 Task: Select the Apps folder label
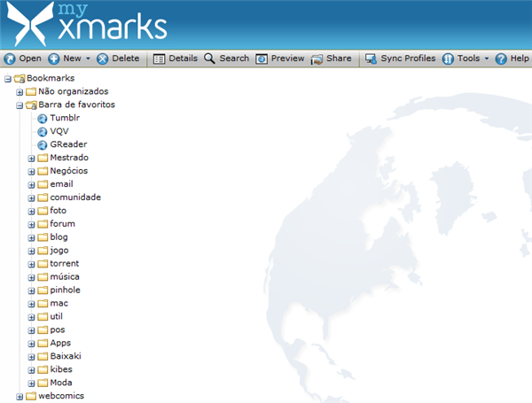60,343
